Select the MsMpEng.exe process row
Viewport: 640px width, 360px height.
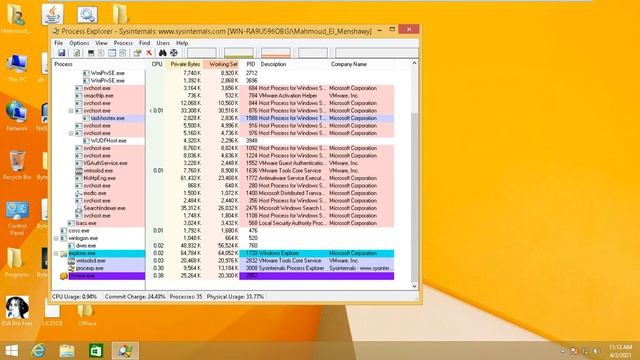(224, 178)
